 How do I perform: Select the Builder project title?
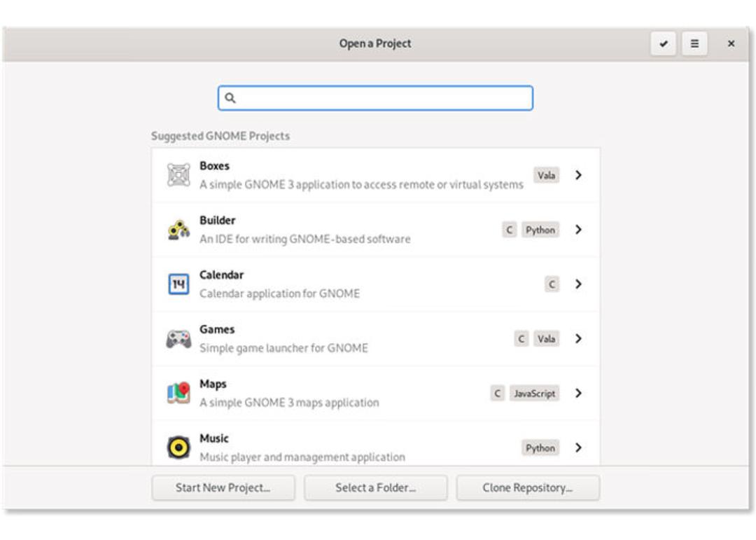[218, 221]
